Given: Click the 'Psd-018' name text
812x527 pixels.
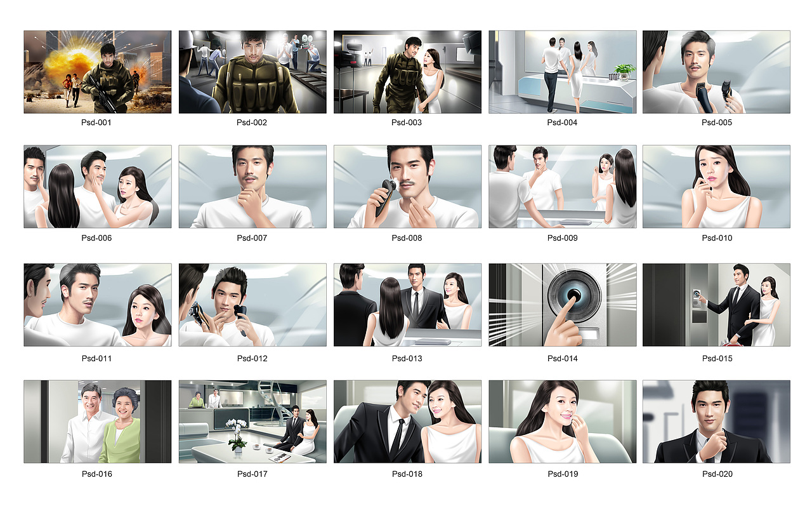Looking at the screenshot, I should (407, 474).
